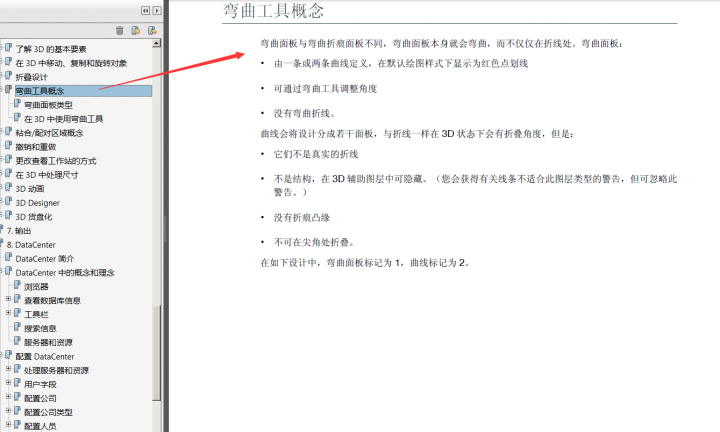Image resolution: width=720 pixels, height=432 pixels.
Task: Expand the 用户字段 bookmark node
Action: coord(8,382)
